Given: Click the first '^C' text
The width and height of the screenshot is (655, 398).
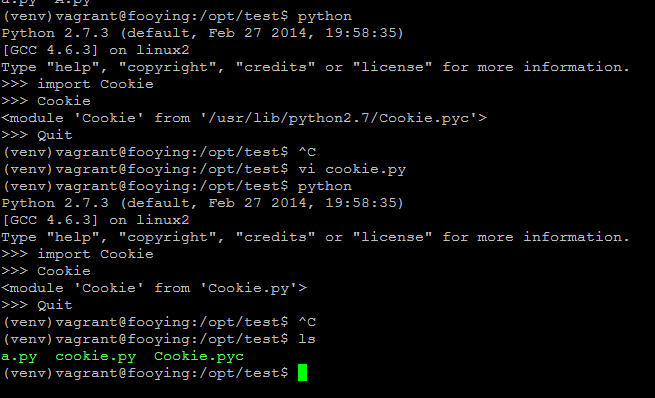Looking at the screenshot, I should tap(307, 152).
